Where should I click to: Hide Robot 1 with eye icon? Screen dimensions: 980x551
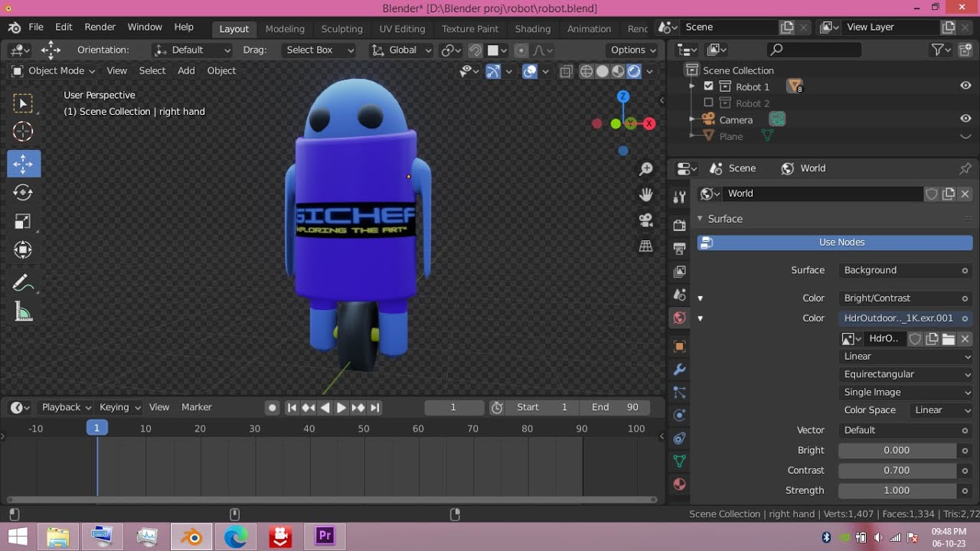[x=965, y=86]
